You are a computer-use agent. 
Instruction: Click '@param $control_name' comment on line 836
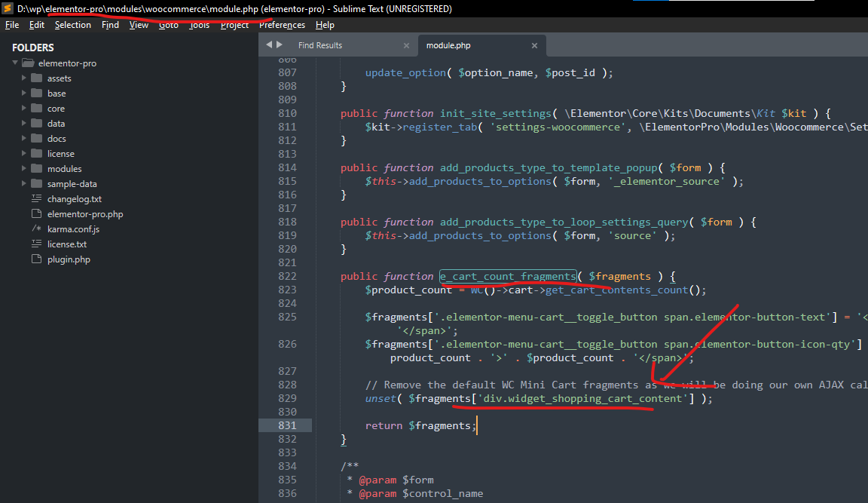click(x=420, y=493)
